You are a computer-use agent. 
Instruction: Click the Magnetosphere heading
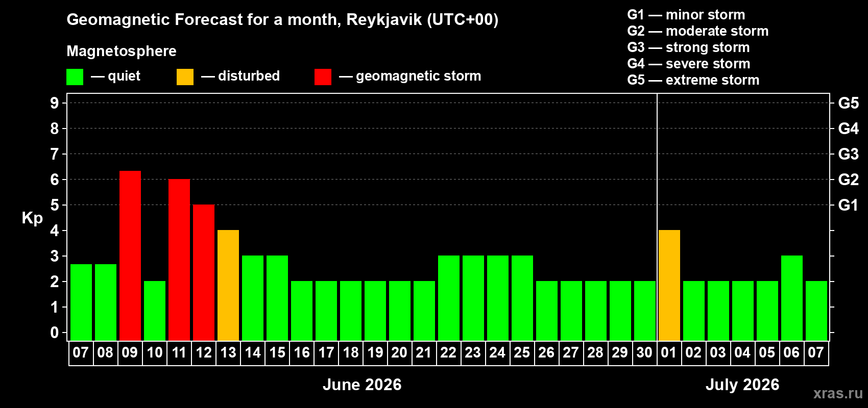point(122,52)
